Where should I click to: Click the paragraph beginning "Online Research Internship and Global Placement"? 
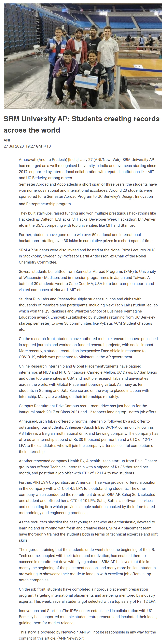(x=88, y=381)
